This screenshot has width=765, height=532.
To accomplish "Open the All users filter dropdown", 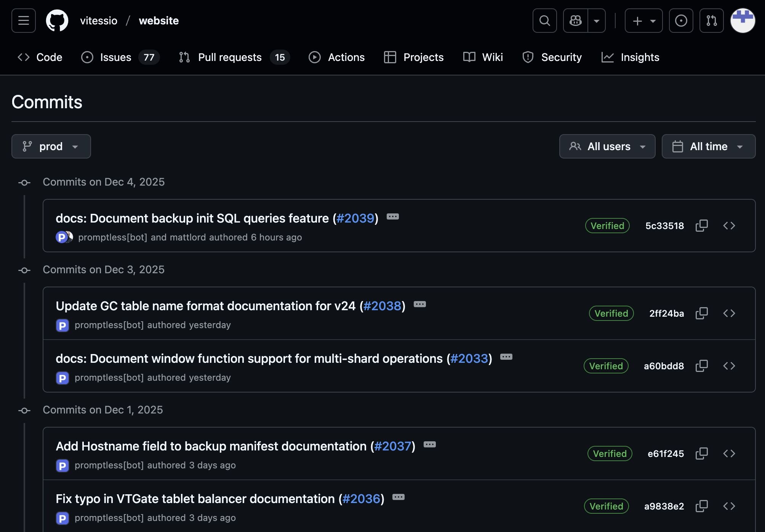I will [607, 146].
